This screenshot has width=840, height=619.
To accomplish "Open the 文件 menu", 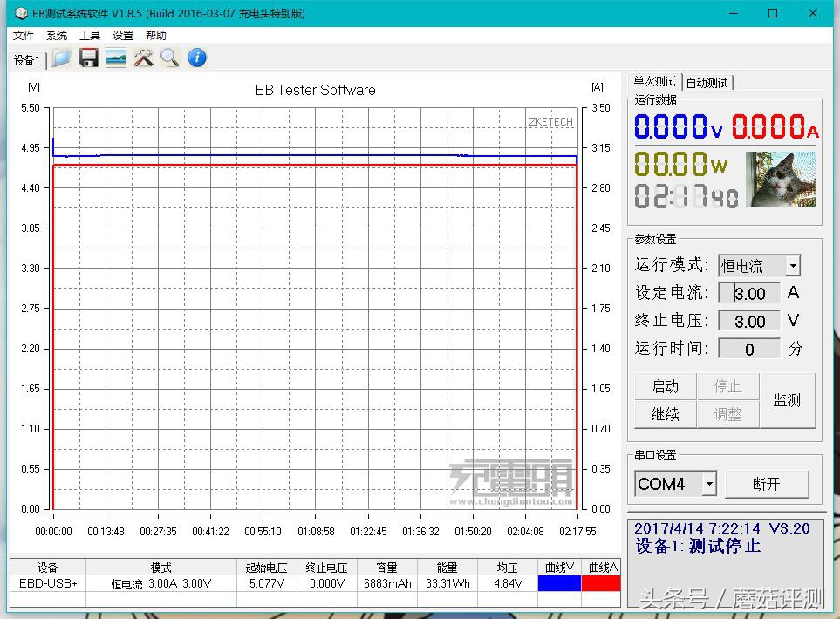I will click(x=24, y=36).
